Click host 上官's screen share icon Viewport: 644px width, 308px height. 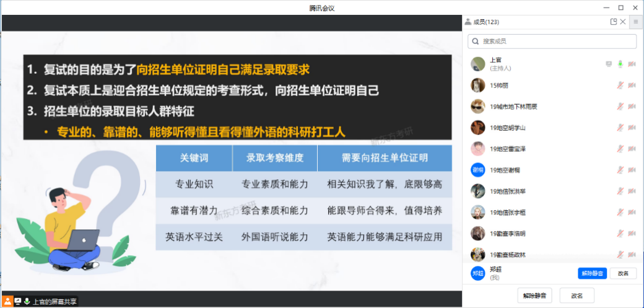click(x=608, y=64)
